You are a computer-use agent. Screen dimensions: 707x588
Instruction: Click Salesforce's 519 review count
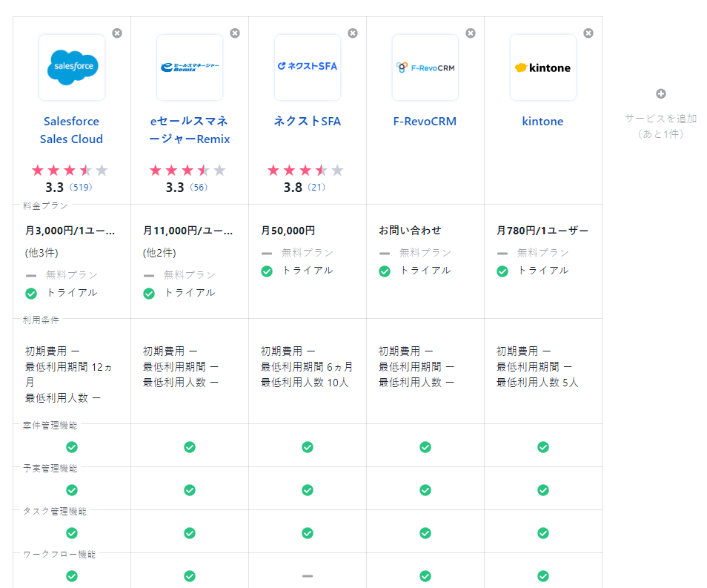80,188
